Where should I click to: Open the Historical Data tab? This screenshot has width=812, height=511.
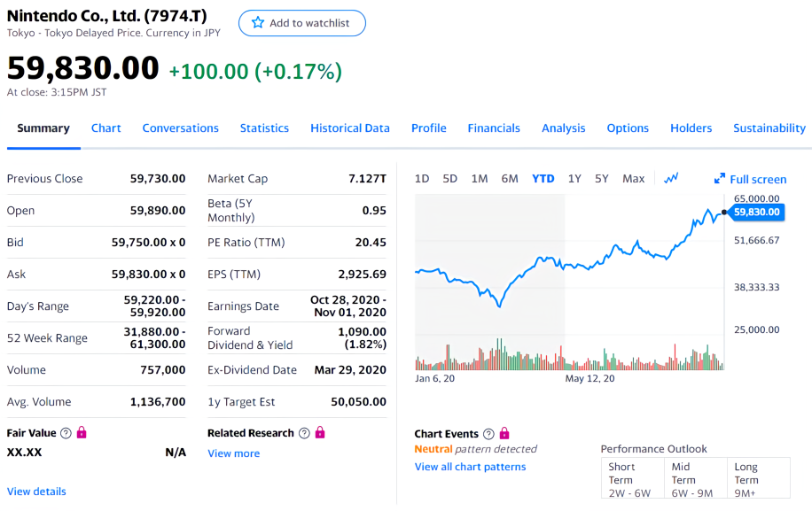click(350, 128)
